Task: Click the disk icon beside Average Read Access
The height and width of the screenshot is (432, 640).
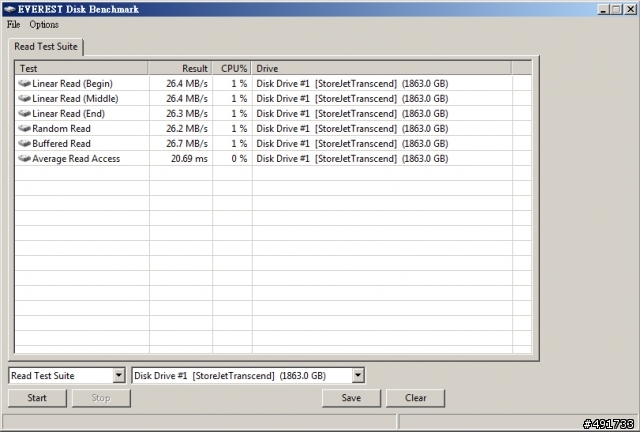Action: [x=24, y=158]
